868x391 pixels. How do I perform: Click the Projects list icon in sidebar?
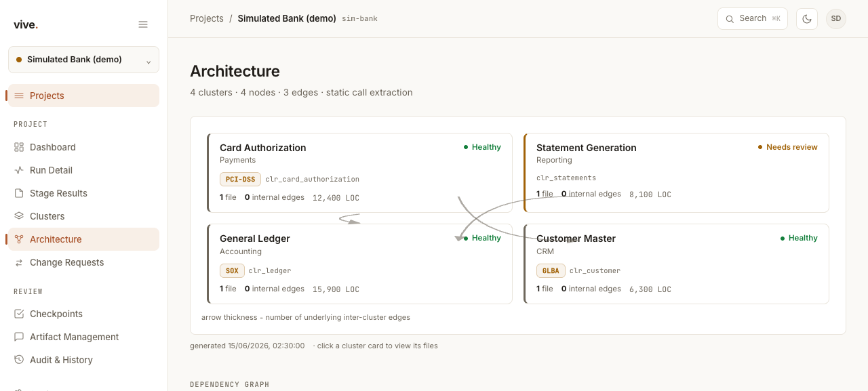[19, 96]
